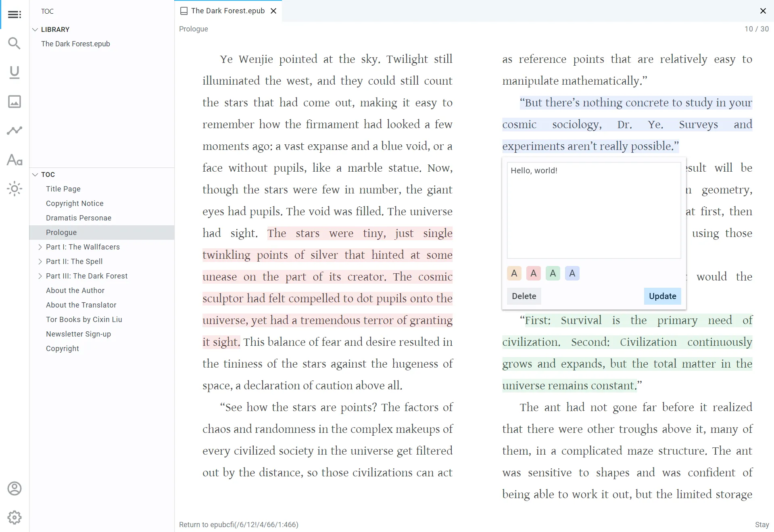
Task: Select the green highlight color
Action: click(x=553, y=273)
